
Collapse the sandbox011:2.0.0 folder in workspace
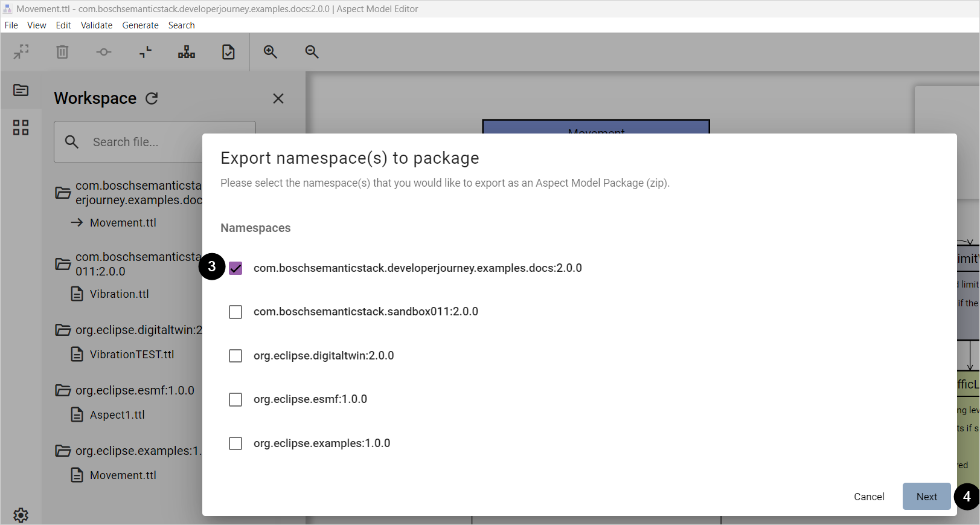pos(63,264)
